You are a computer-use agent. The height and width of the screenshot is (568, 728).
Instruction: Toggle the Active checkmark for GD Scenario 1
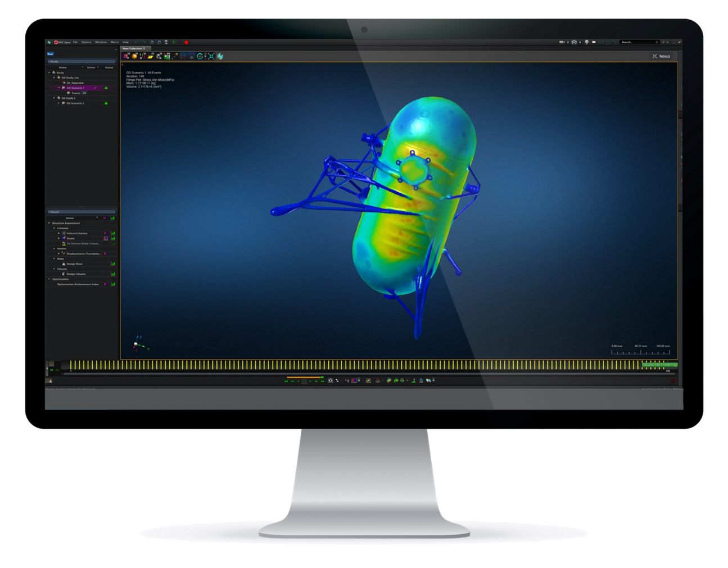[x=95, y=88]
